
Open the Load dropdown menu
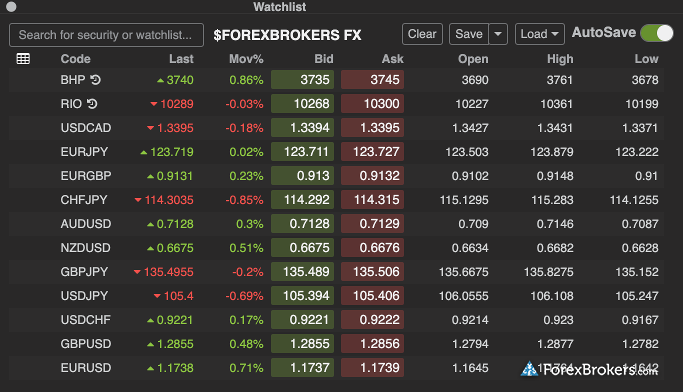[x=540, y=34]
